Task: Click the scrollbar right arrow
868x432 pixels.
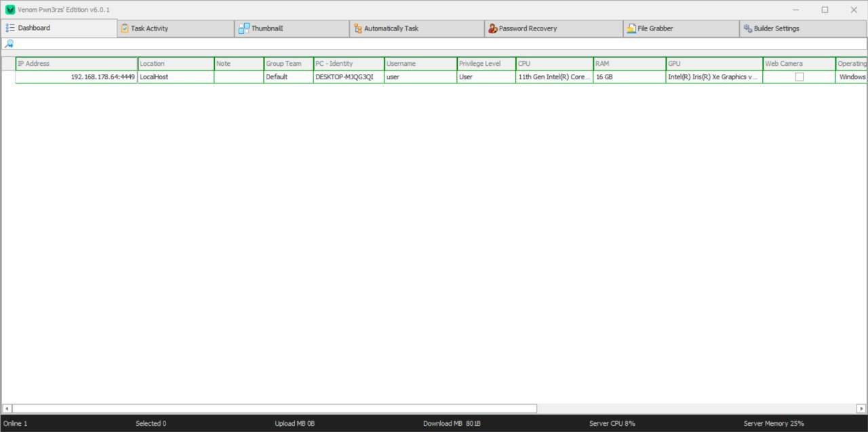Action: 861,408
